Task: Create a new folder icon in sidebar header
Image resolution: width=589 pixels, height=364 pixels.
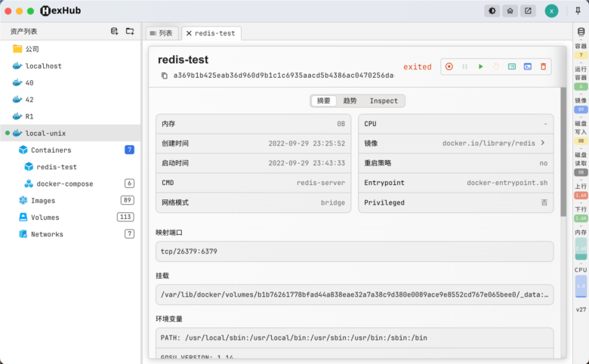Action: click(130, 31)
